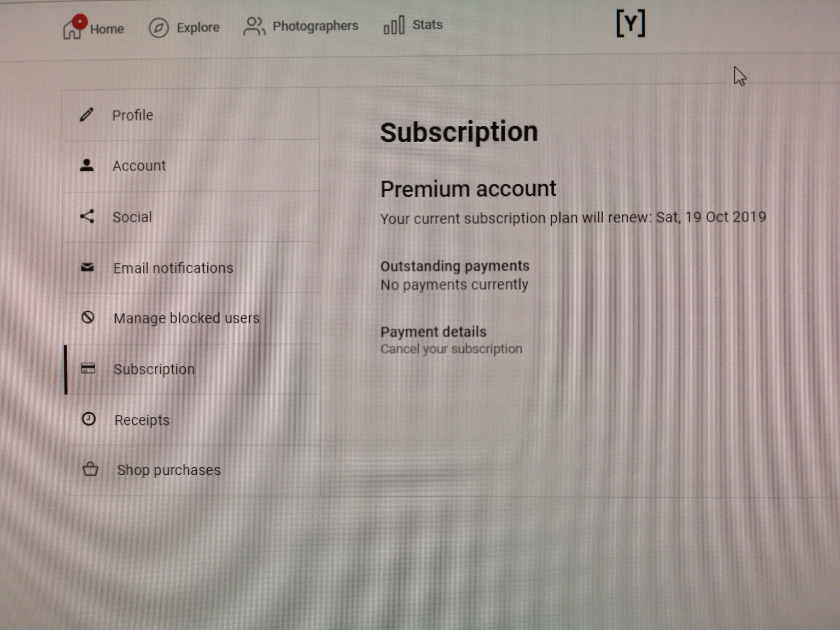Click the [Y] logo

click(x=631, y=22)
